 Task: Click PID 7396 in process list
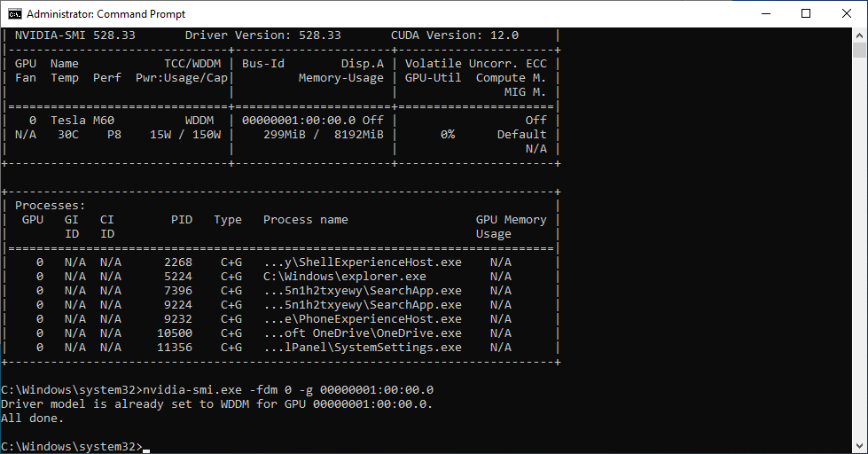178,291
